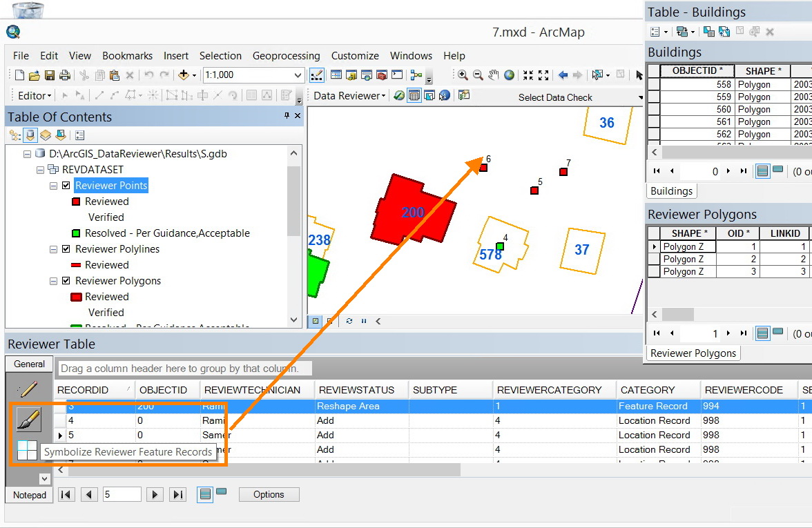Launch the ModelBuilder window icon

pos(416,75)
